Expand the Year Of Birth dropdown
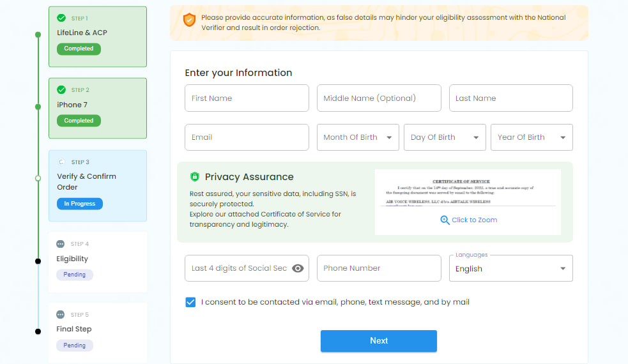The height and width of the screenshot is (364, 628). pyautogui.click(x=532, y=137)
